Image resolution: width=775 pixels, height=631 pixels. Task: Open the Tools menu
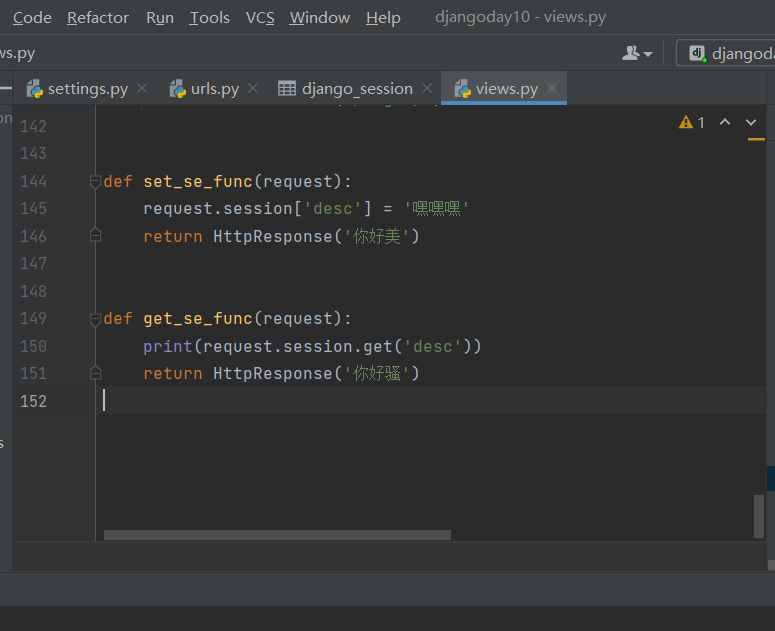point(210,18)
